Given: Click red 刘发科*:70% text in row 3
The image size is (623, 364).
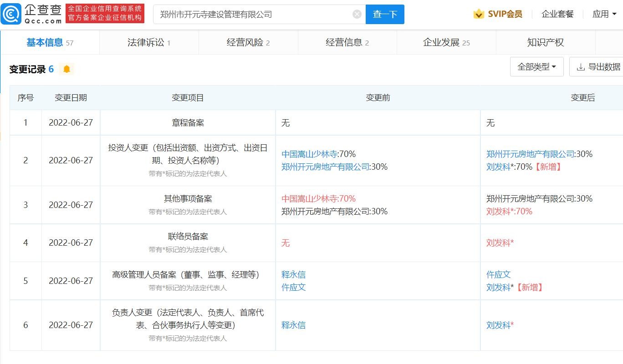Looking at the screenshot, I should point(509,211).
